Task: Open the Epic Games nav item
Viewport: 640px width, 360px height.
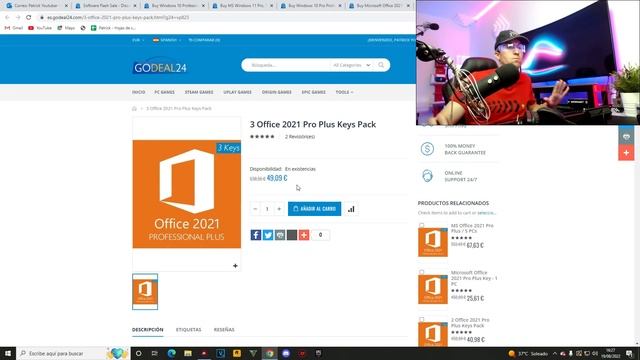Action: (x=313, y=92)
